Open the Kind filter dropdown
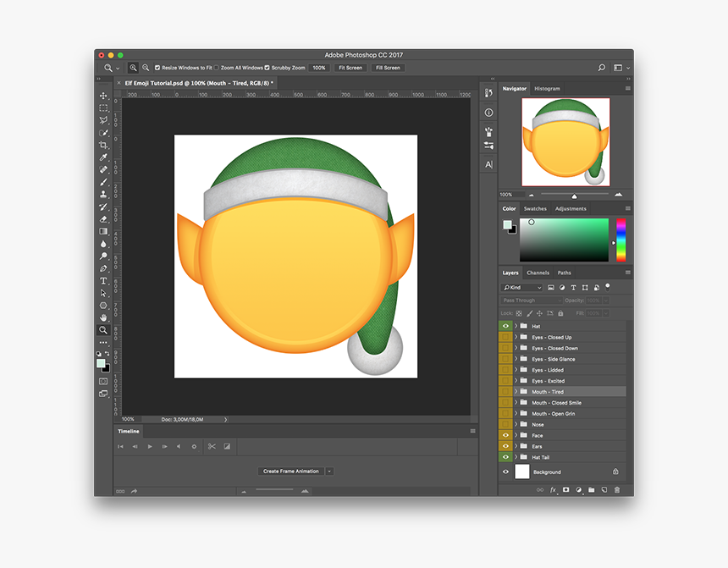The image size is (728, 568). coord(521,288)
